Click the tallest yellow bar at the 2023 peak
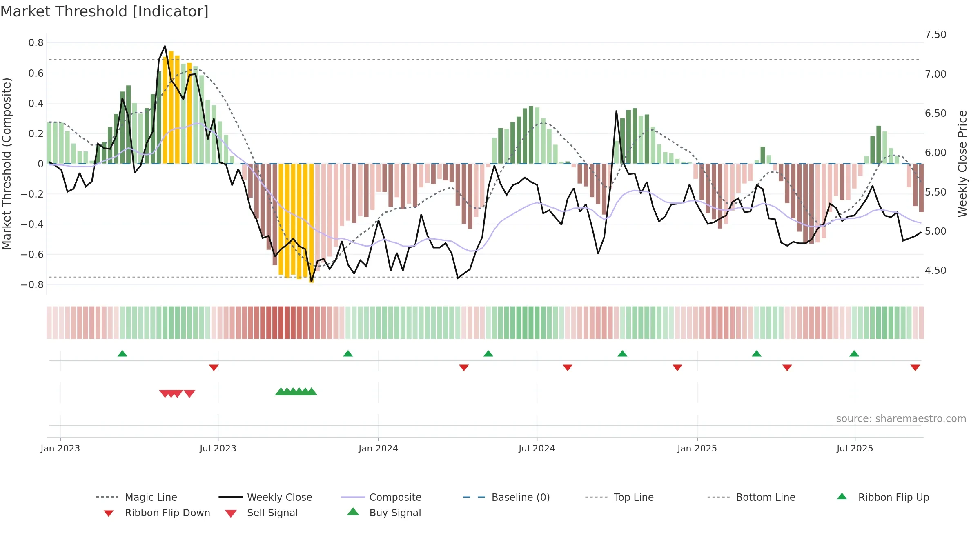The image size is (980, 551). coord(171,107)
